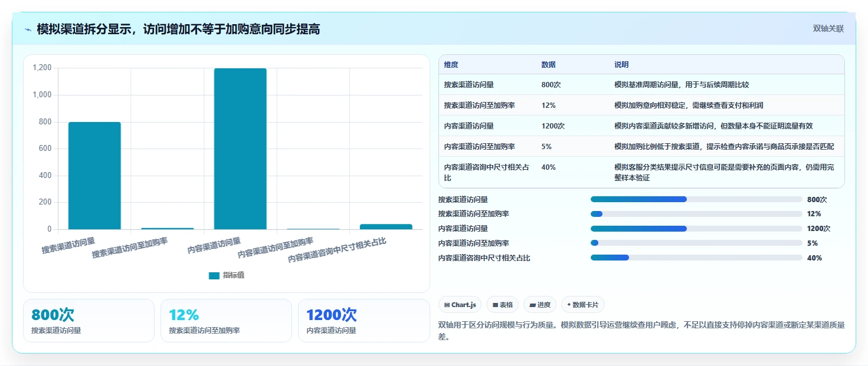Click the 5% table cell
The width and height of the screenshot is (868, 366).
pyautogui.click(x=546, y=147)
